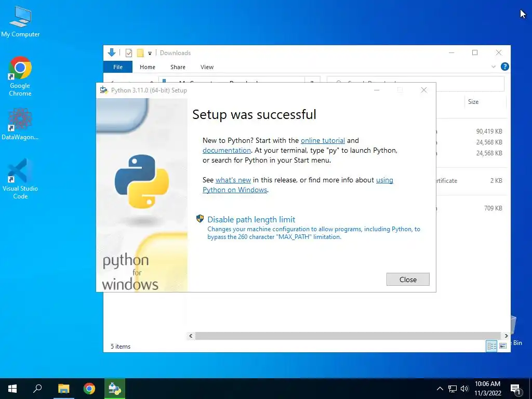
Task: Switch Explorer to large icons view
Action: point(503,346)
